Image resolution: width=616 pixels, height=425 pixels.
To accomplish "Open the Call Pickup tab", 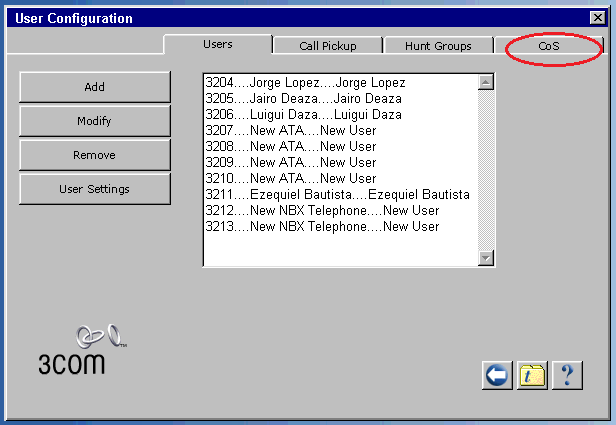I will point(327,45).
